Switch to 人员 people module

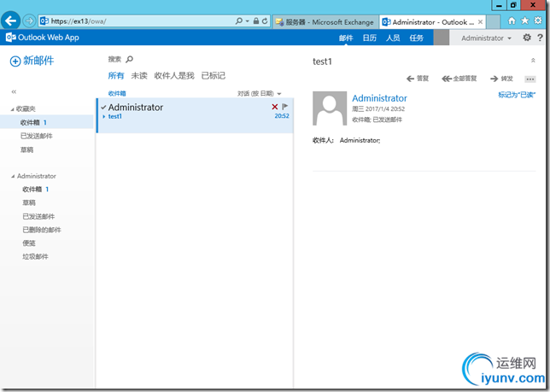point(393,38)
